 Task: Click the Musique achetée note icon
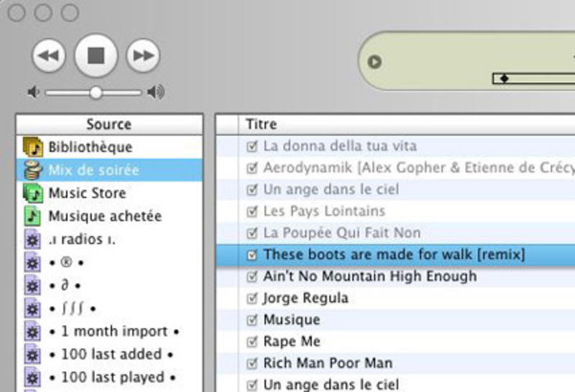[32, 216]
